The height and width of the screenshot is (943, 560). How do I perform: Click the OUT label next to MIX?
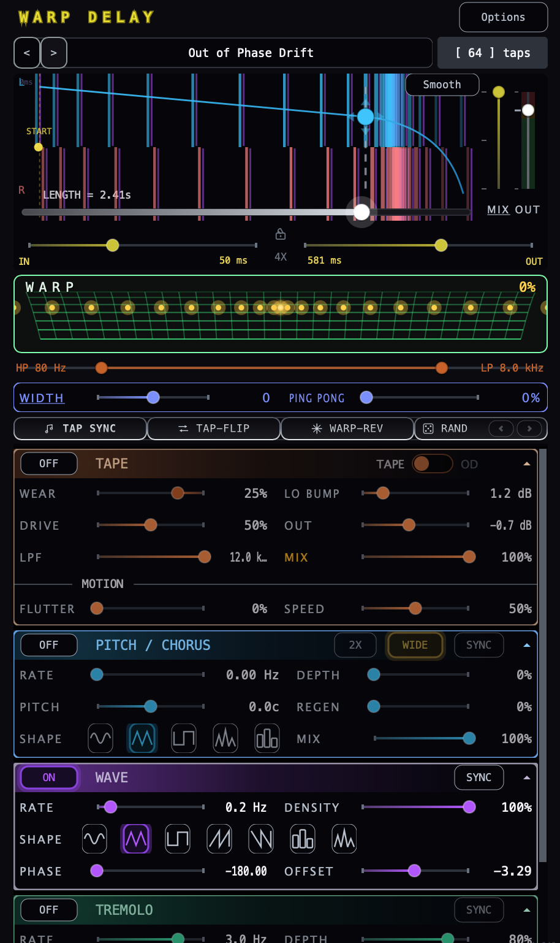coord(528,210)
